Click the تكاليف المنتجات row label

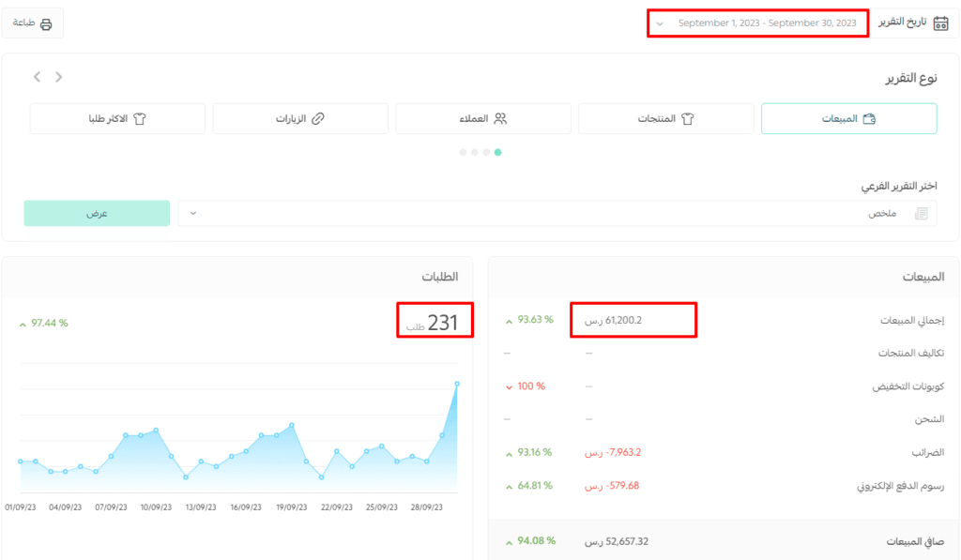point(910,353)
